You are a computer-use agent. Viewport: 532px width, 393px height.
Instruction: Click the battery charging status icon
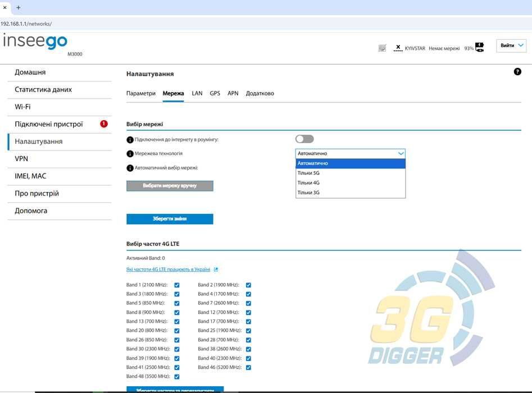coord(479,47)
